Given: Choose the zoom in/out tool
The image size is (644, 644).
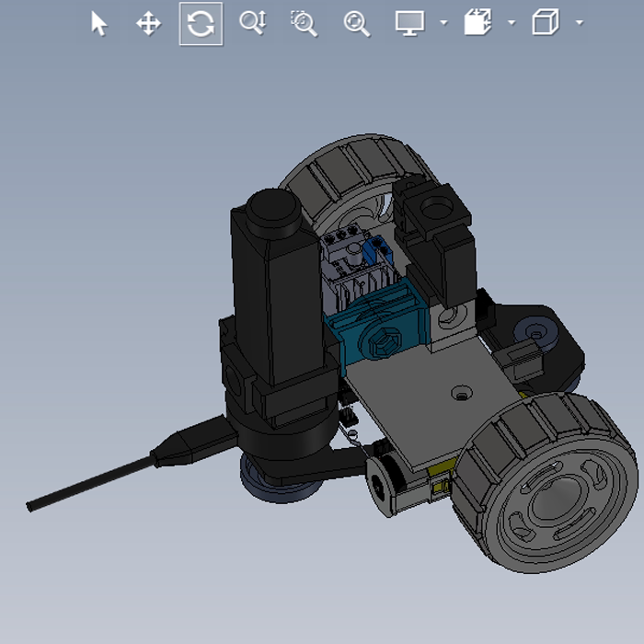Looking at the screenshot, I should [253, 23].
